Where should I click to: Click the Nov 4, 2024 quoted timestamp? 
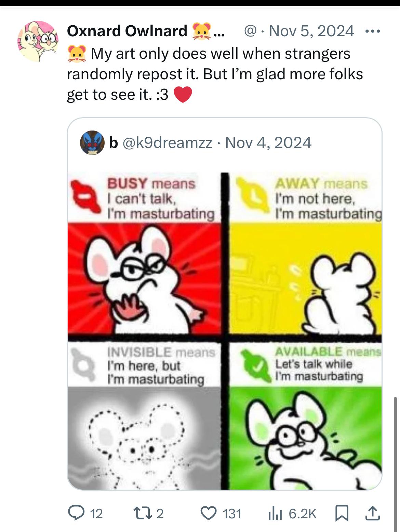268,143
